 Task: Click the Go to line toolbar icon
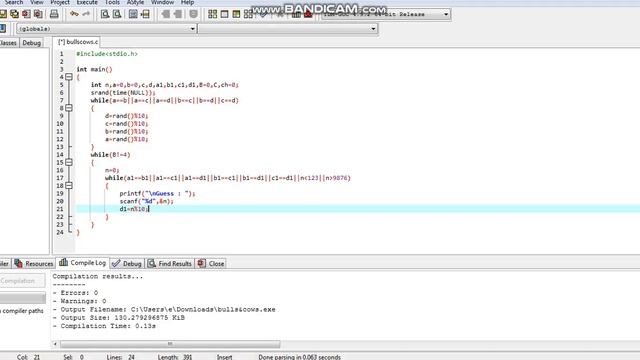point(145,14)
